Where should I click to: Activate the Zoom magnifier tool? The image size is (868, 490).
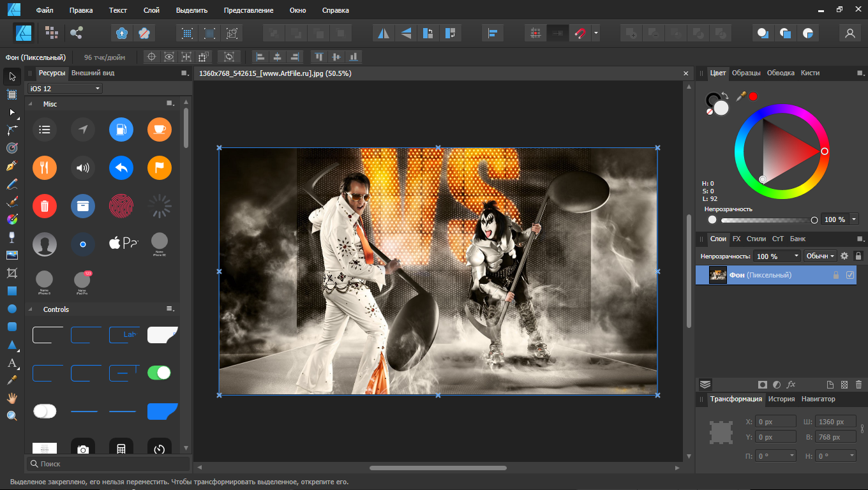coord(11,416)
